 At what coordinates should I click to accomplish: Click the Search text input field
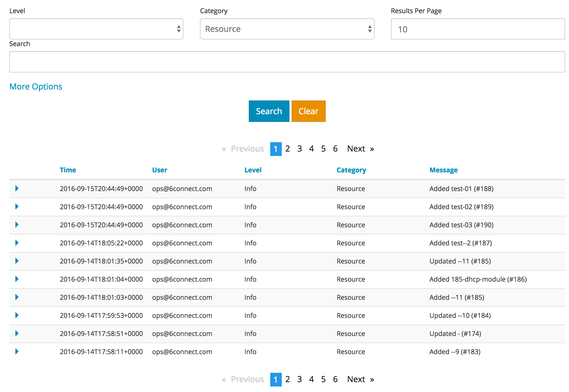point(287,62)
